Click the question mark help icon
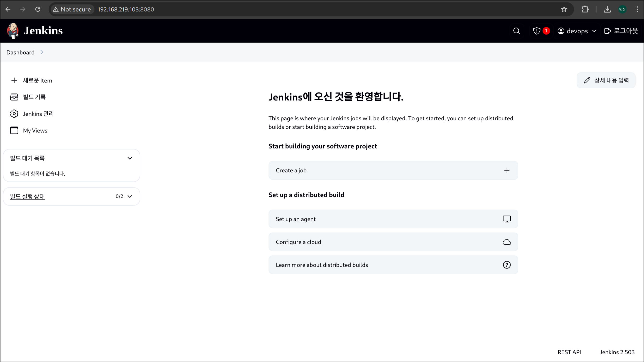The height and width of the screenshot is (362, 644). pos(507,265)
